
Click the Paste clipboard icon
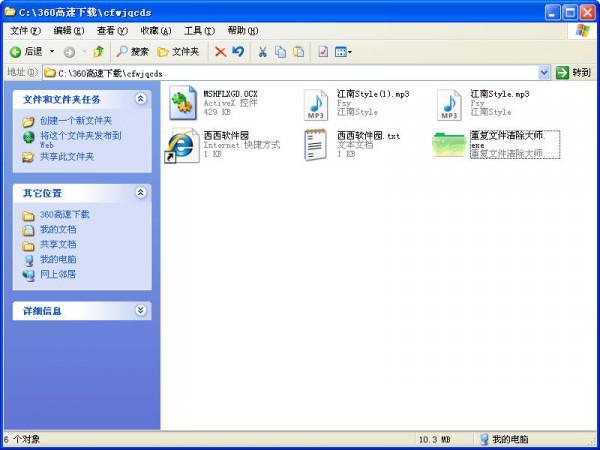(x=298, y=52)
